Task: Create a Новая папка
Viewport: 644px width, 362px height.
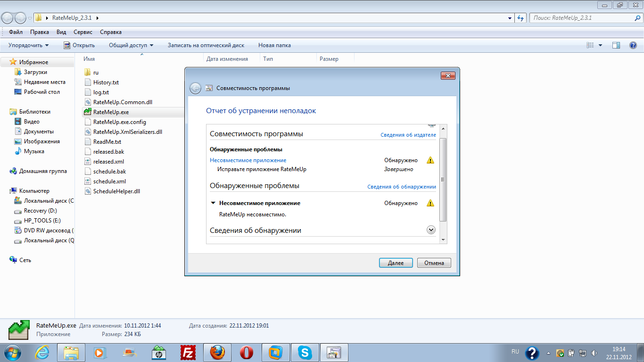Action: 274,45
